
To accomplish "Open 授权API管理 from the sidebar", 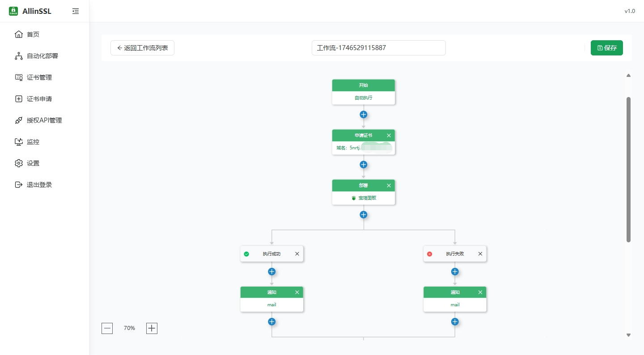I will [x=44, y=120].
